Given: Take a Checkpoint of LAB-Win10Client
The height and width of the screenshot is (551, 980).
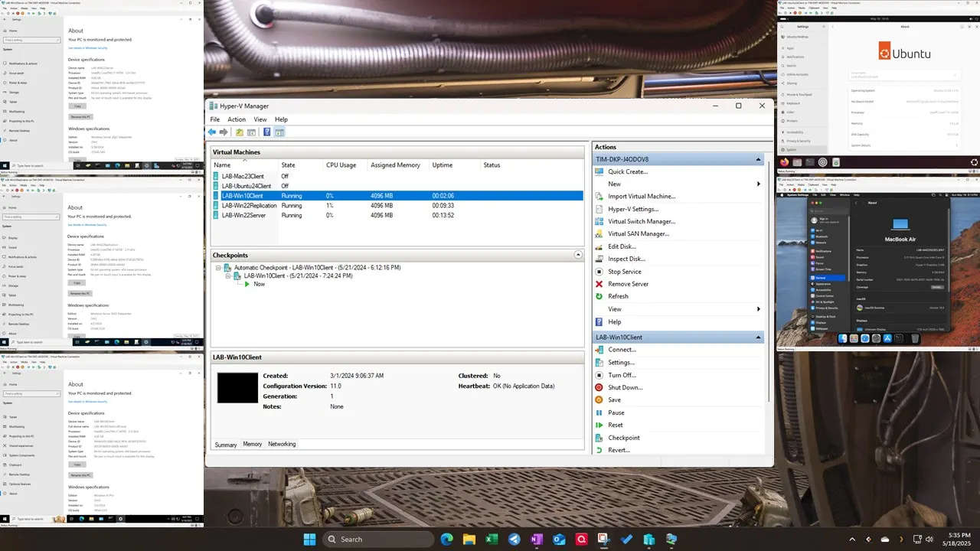Looking at the screenshot, I should (623, 437).
